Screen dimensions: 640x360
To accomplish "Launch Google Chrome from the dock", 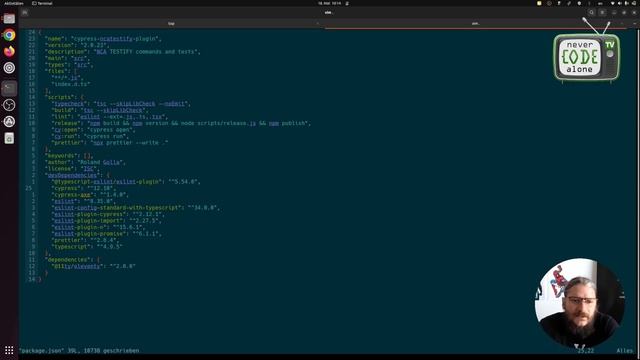I will (9, 35).
